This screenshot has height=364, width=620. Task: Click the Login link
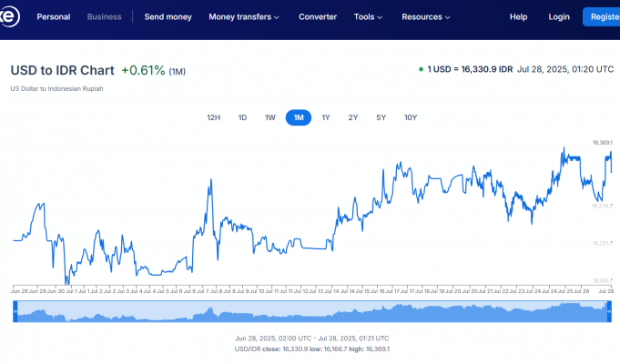(559, 16)
